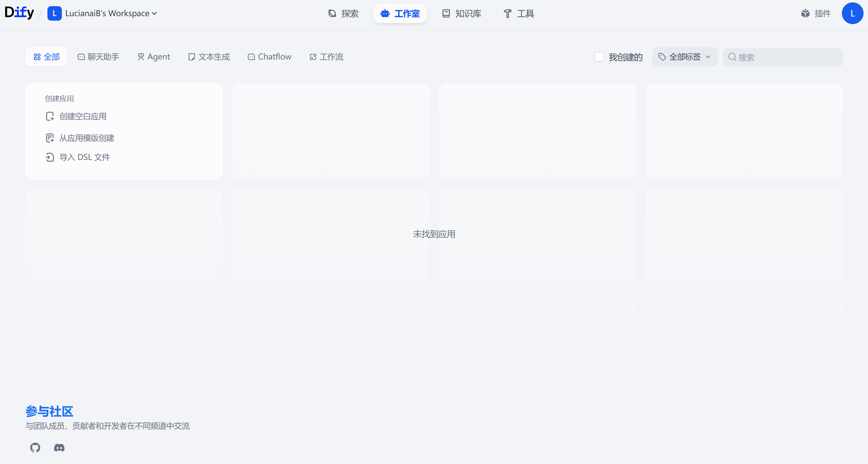This screenshot has height=464, width=868.
Task: Click 从应用模版创建 template option
Action: point(87,138)
